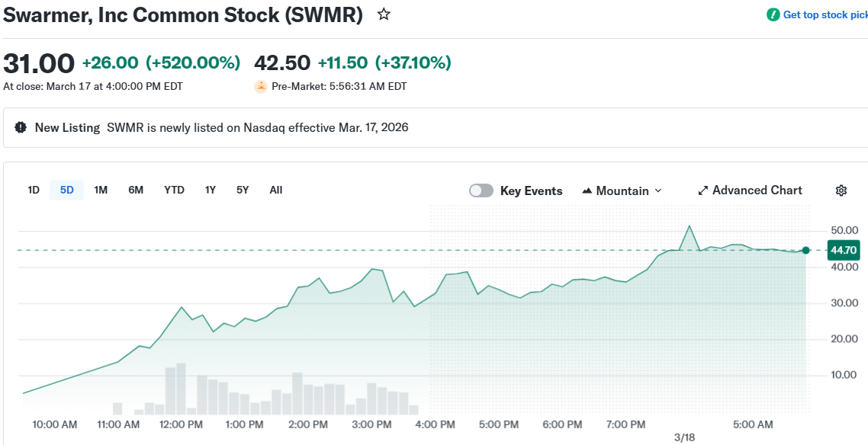Screen dimensions: 868x445
Task: Select the YTD time range
Action: click(174, 190)
